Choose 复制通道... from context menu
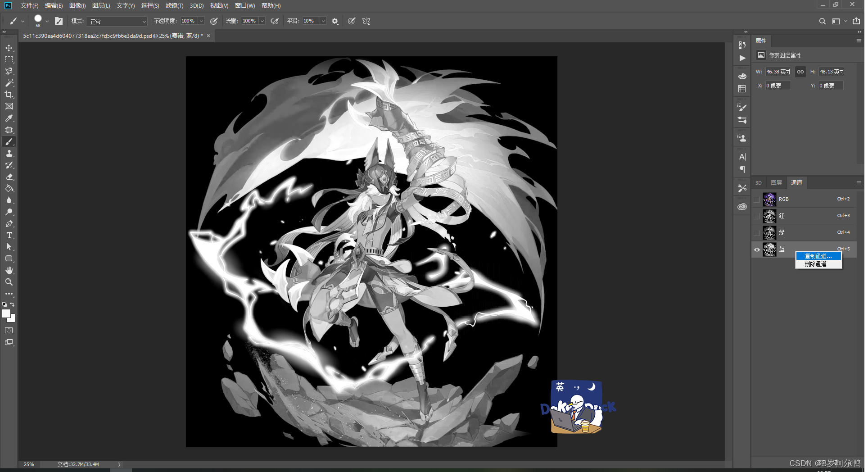The width and height of the screenshot is (868, 472). coord(818,256)
